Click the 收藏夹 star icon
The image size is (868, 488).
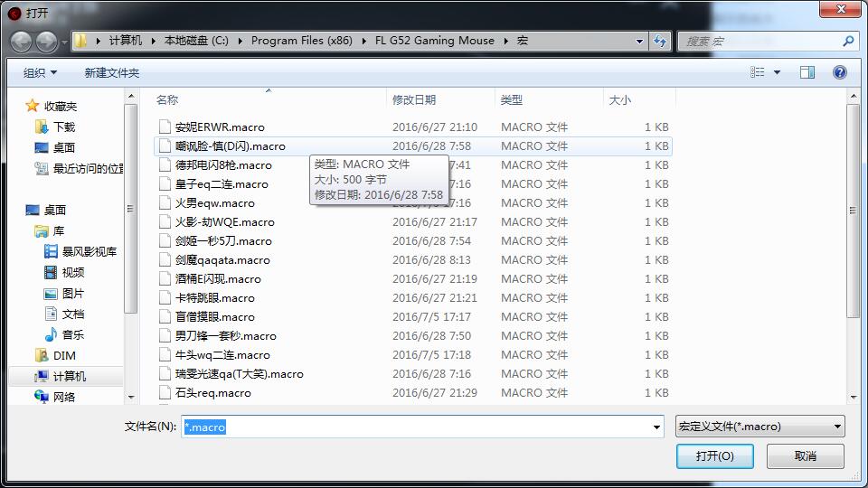33,106
